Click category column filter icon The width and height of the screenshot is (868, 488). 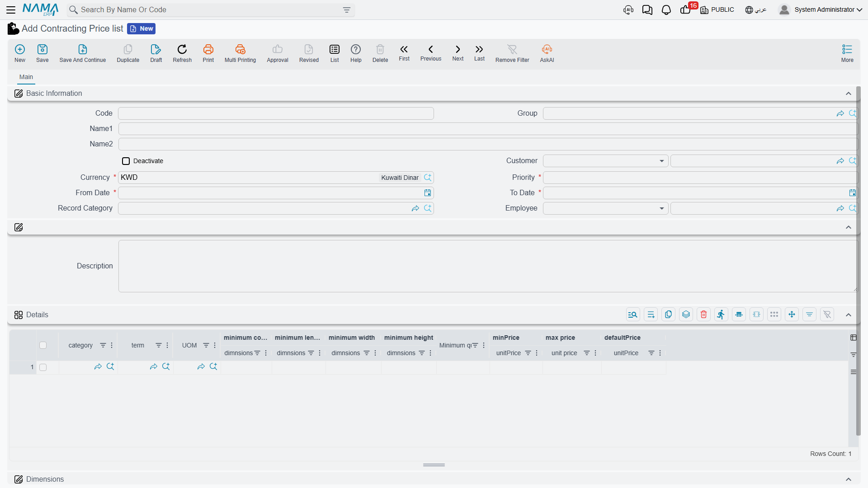tap(103, 345)
